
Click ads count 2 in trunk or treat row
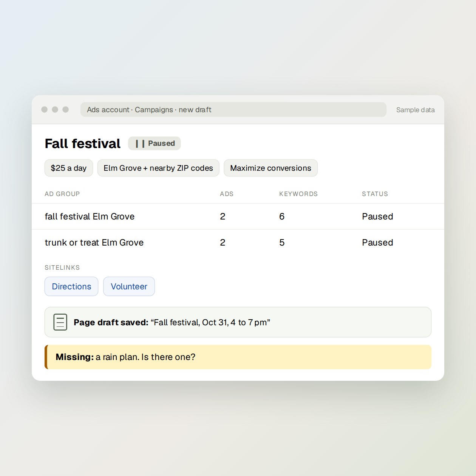coord(223,243)
